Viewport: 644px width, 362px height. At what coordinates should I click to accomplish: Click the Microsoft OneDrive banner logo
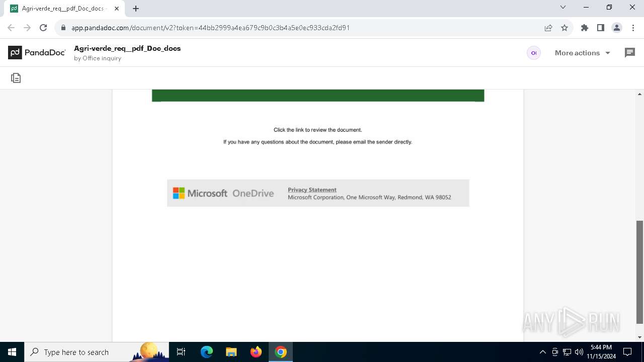pos(223,193)
